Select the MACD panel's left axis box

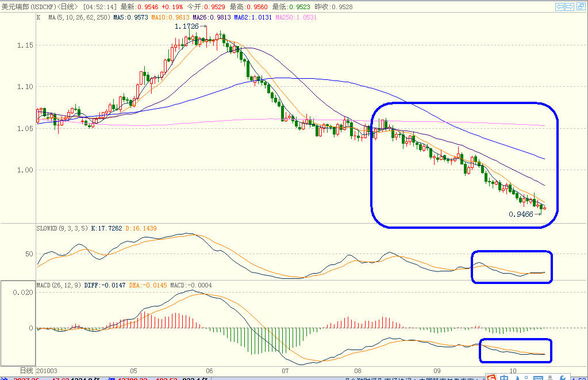[x=18, y=323]
